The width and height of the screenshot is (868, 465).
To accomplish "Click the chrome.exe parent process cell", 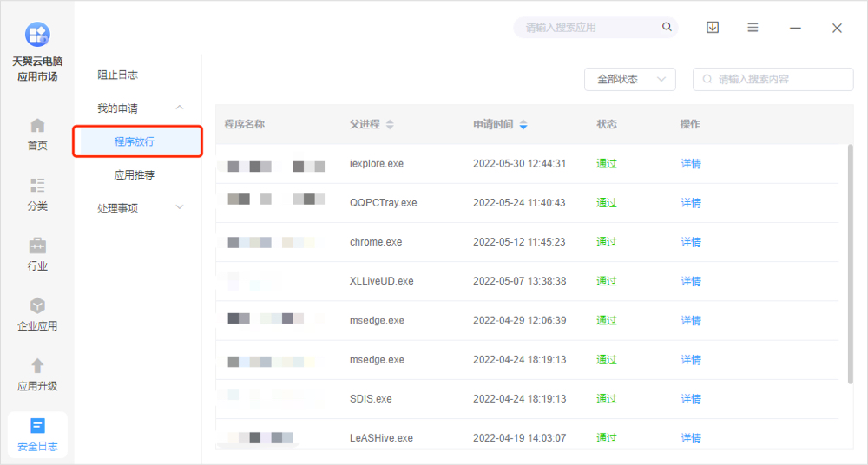I will click(x=376, y=242).
